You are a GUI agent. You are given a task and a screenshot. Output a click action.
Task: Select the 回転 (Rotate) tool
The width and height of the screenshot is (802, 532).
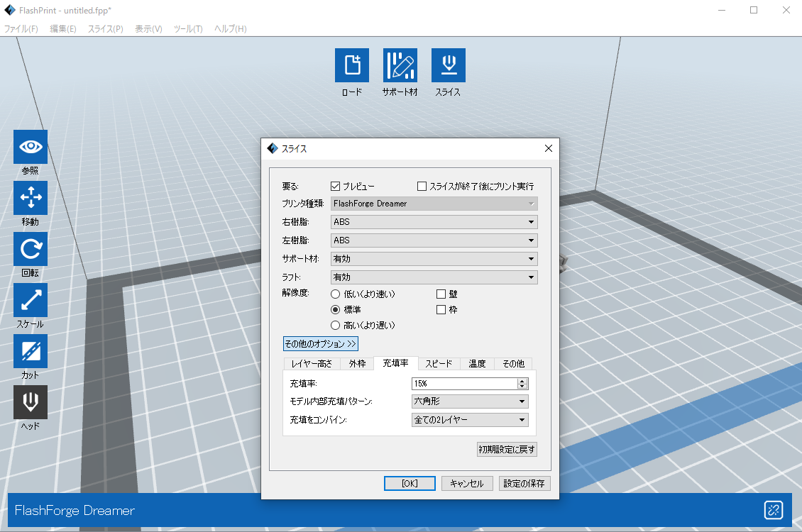coord(31,249)
